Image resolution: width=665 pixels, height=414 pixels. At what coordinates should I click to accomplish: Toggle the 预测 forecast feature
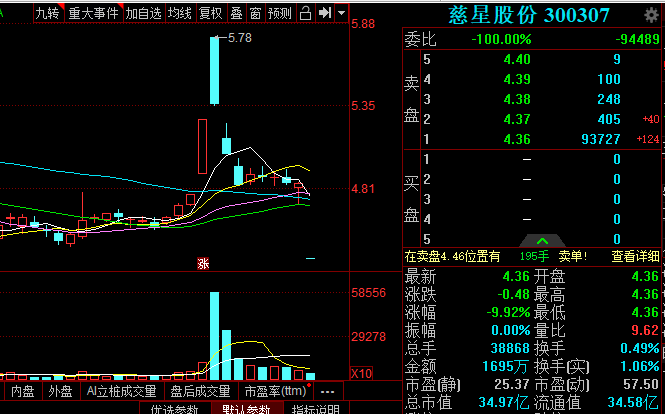[x=280, y=13]
